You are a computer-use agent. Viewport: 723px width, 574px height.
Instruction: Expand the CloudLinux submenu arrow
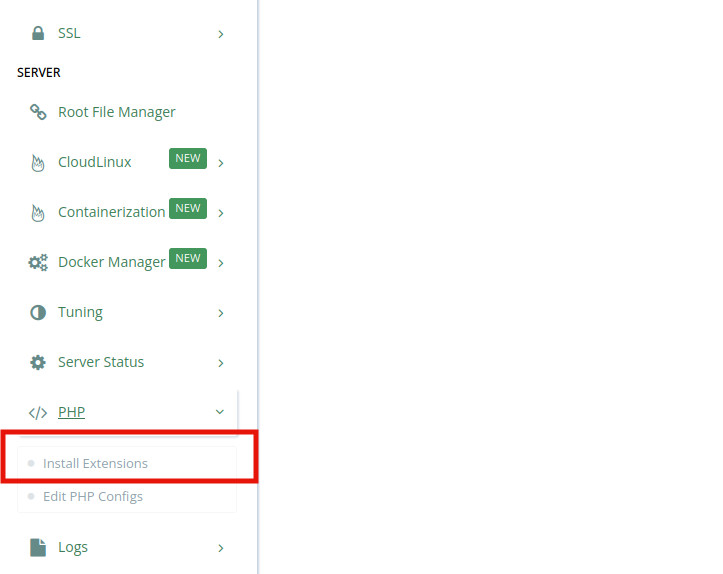(221, 163)
